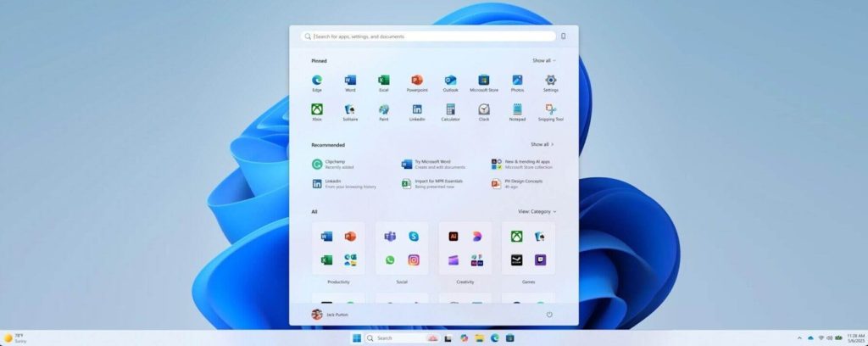The width and height of the screenshot is (868, 346).
Task: Launch Notepad from Pinned
Action: (x=517, y=112)
